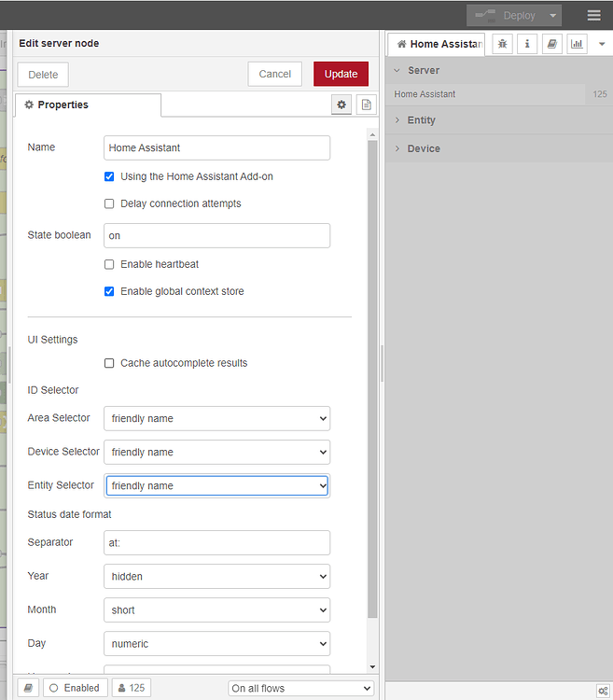Show more sidebar tabs dropdown arrow
This screenshot has height=700, width=613.
pos(602,44)
